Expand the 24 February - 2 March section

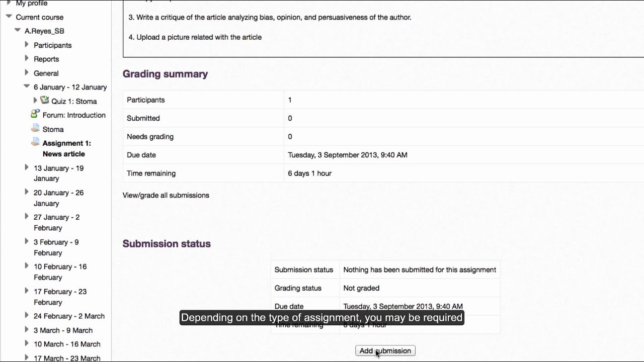(27, 316)
